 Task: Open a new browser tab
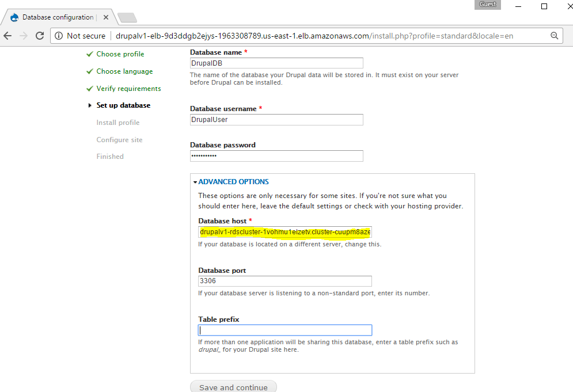coord(127,18)
